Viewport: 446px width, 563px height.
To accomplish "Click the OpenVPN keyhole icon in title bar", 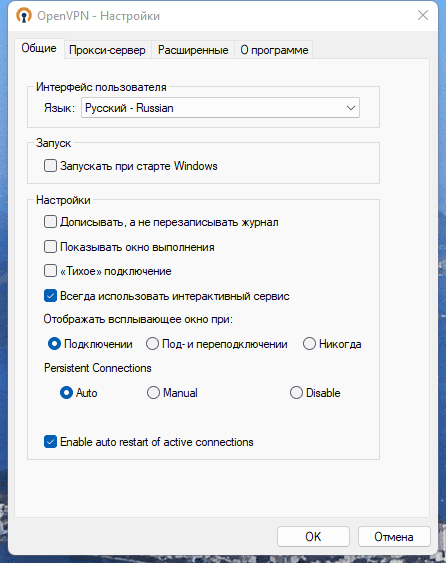I will point(24,16).
